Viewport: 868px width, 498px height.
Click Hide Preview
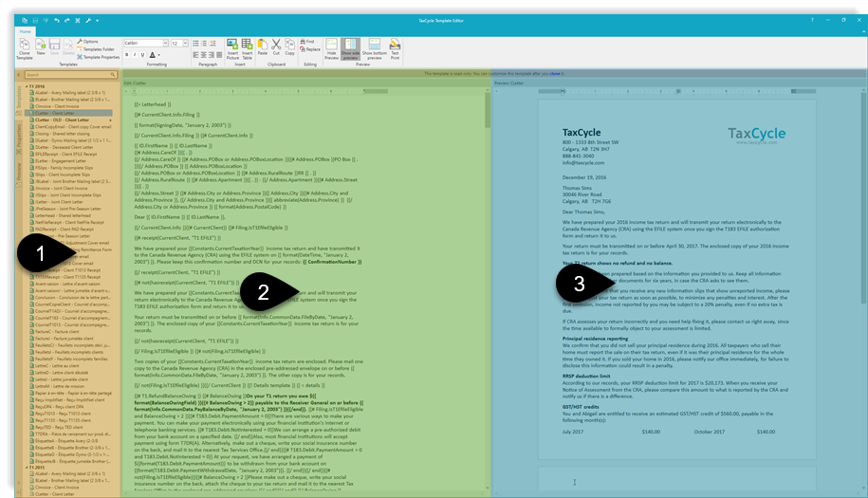(331, 49)
